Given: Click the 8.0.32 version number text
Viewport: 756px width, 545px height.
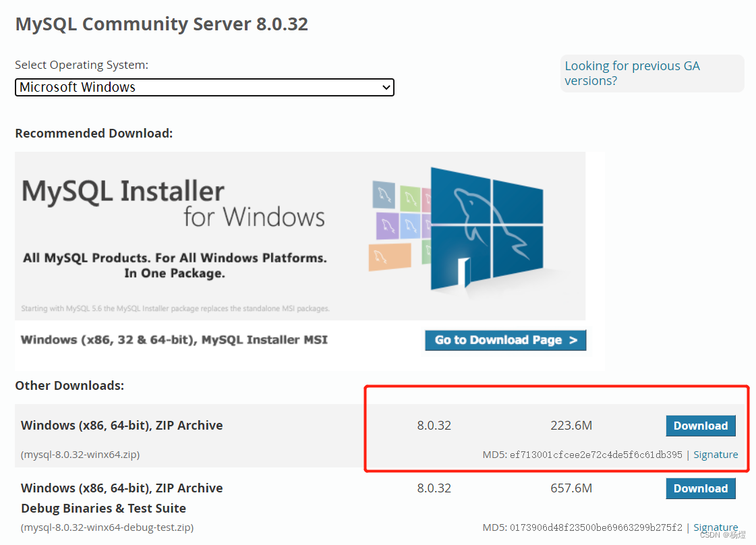Looking at the screenshot, I should point(434,426).
